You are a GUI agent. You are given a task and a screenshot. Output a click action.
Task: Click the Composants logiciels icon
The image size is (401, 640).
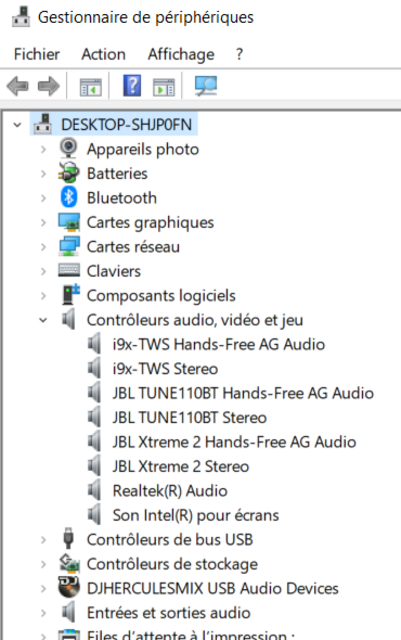click(x=70, y=295)
